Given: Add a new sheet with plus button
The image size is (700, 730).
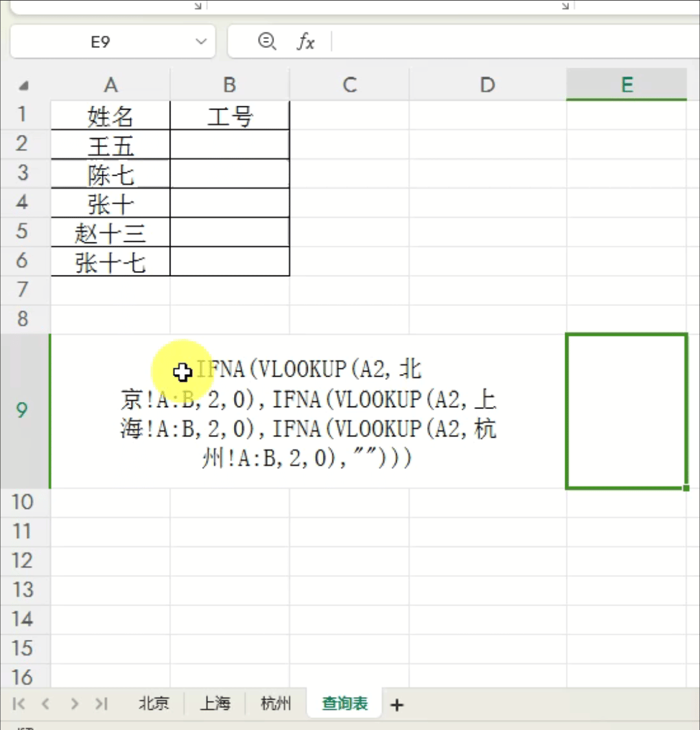Looking at the screenshot, I should tap(397, 705).
